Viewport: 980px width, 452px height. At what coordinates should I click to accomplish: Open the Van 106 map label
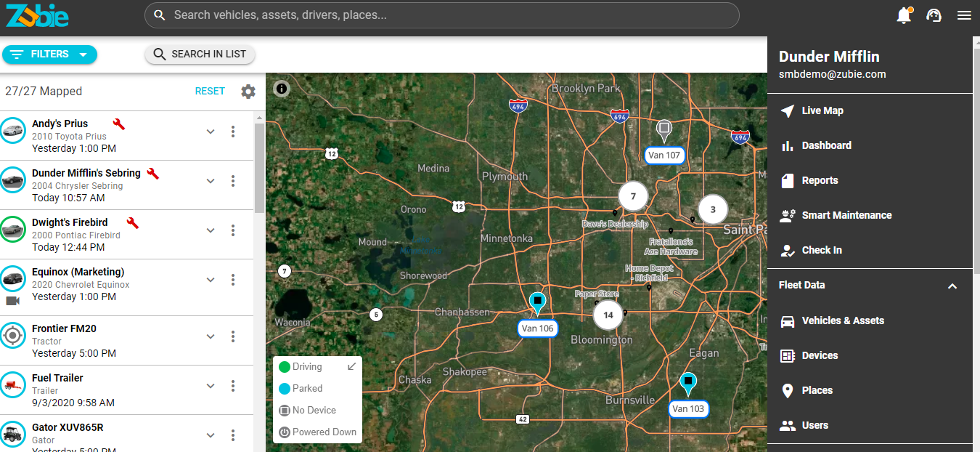tap(537, 328)
